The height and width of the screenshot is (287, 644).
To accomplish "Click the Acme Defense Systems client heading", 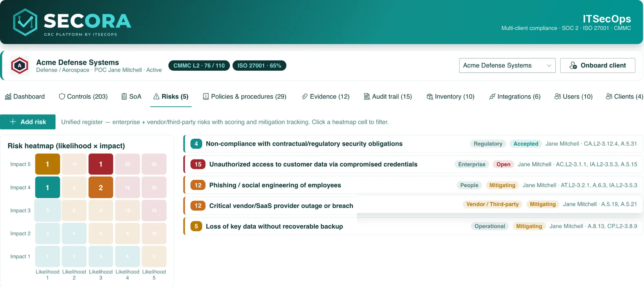I will [78, 62].
